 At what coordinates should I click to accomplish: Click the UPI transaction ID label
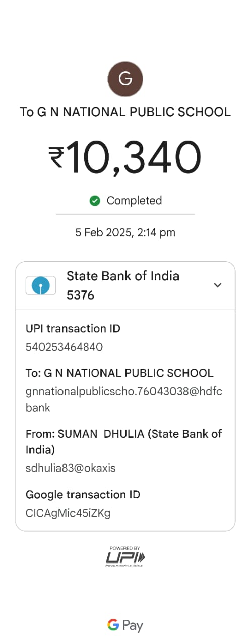pos(73,329)
